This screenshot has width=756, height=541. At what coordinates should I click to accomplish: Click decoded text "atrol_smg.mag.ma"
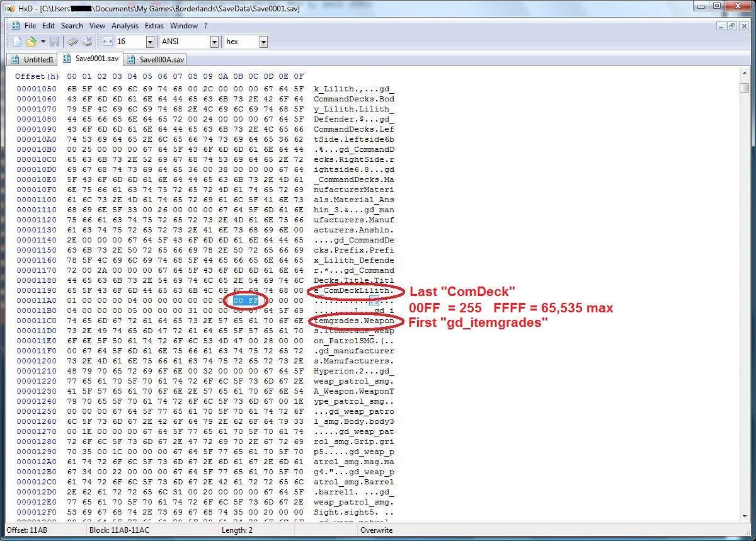[353, 462]
